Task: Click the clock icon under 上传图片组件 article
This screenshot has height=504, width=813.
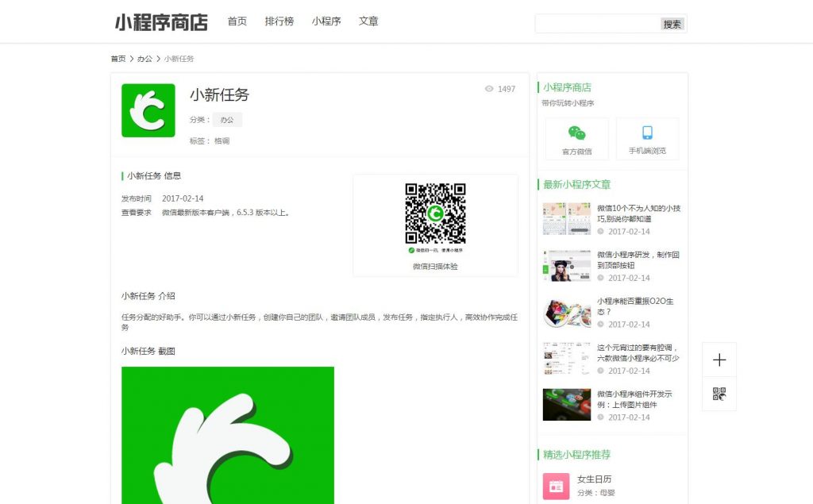Action: 600,417
